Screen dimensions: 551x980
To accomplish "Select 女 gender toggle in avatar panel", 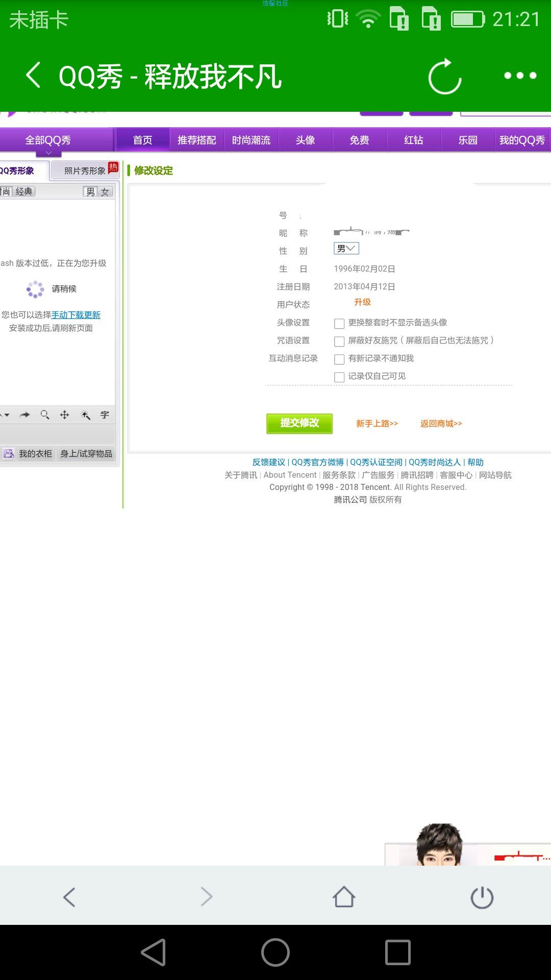I will 105,191.
